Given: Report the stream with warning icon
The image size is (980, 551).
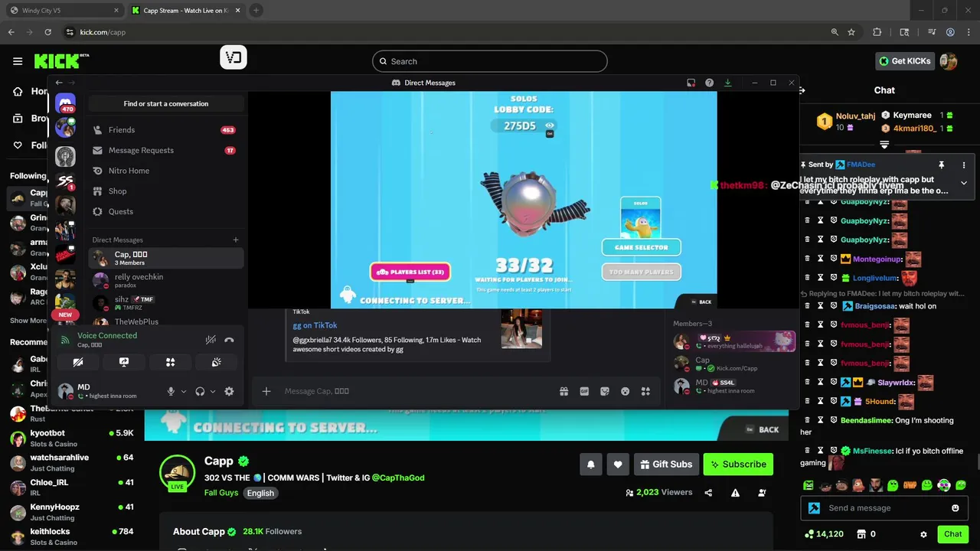Looking at the screenshot, I should tap(735, 493).
